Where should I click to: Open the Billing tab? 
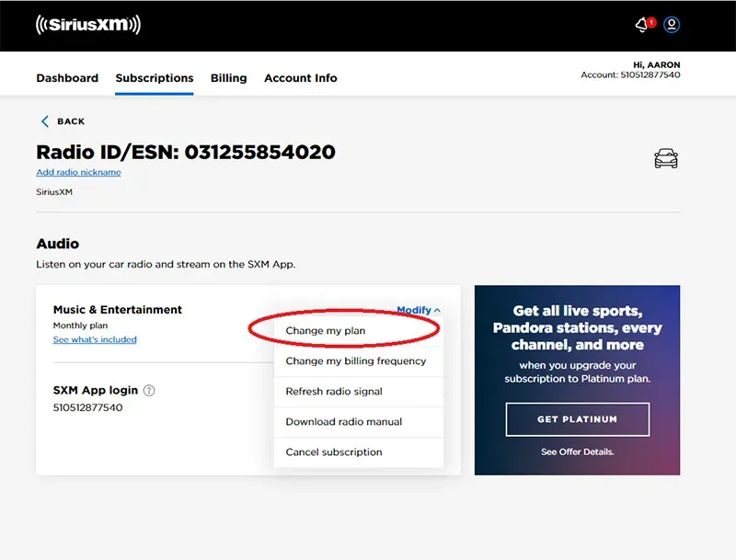pos(228,78)
